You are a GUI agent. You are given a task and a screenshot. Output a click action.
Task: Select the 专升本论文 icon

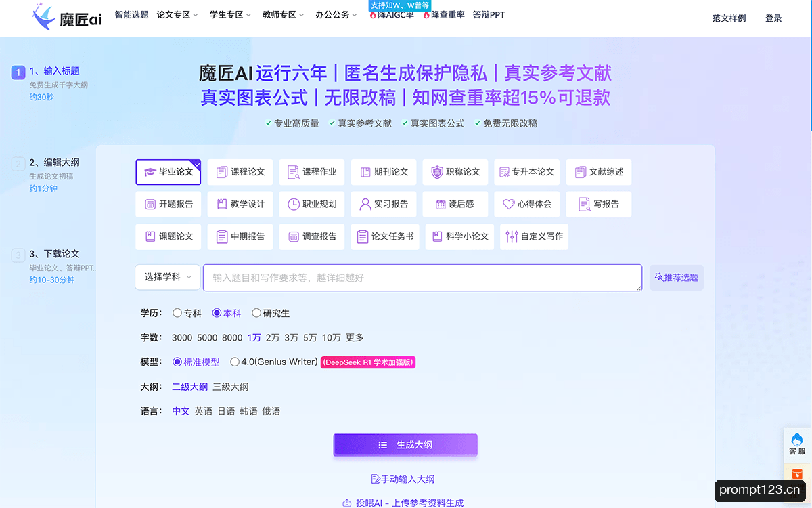tap(504, 172)
